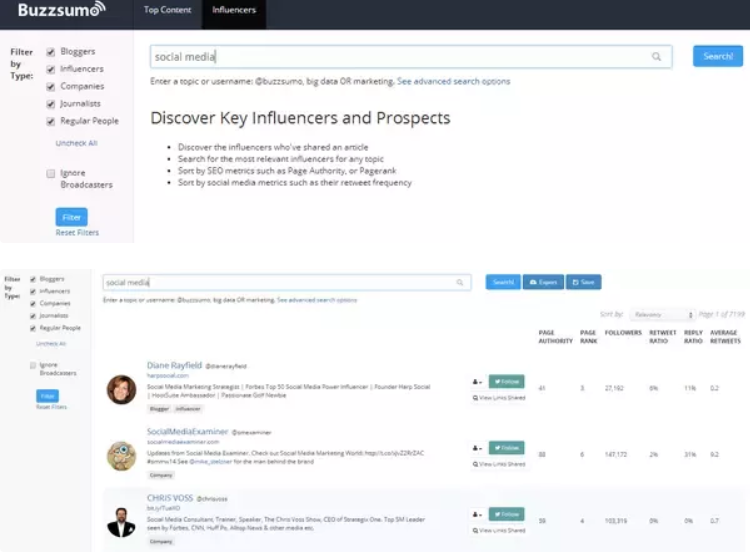The image size is (750, 556).
Task: Toggle Bloggers checkbox in lower filter panel
Action: tap(33, 279)
